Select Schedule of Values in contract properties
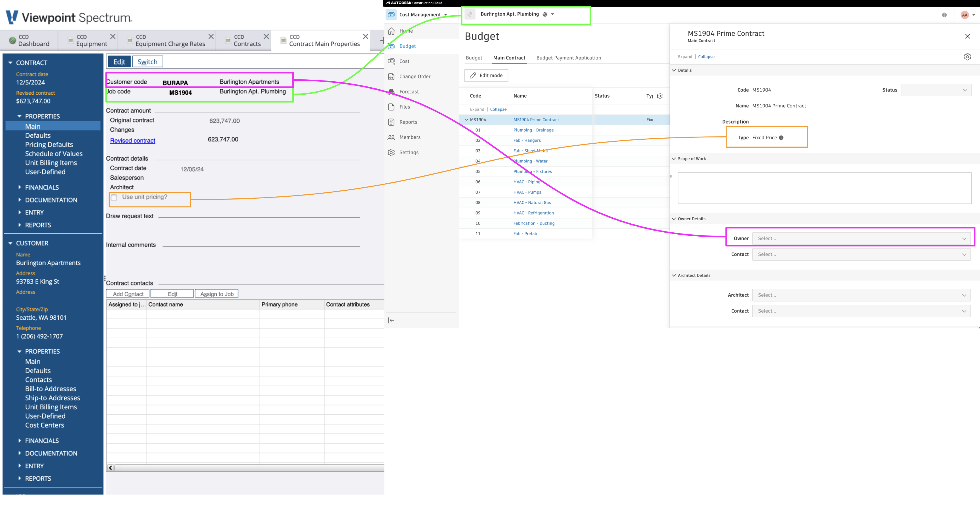Image resolution: width=980 pixels, height=522 pixels. pyautogui.click(x=54, y=154)
